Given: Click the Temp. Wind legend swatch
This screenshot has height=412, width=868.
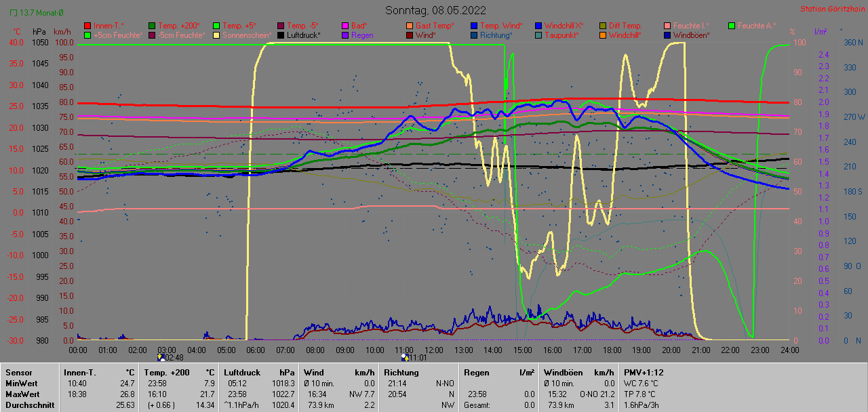Looking at the screenshot, I should [475, 26].
